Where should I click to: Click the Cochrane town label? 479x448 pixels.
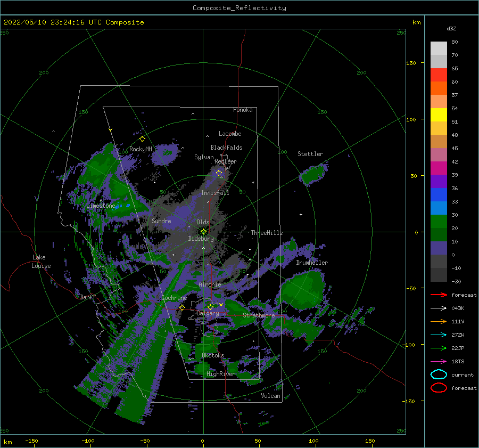coord(174,298)
